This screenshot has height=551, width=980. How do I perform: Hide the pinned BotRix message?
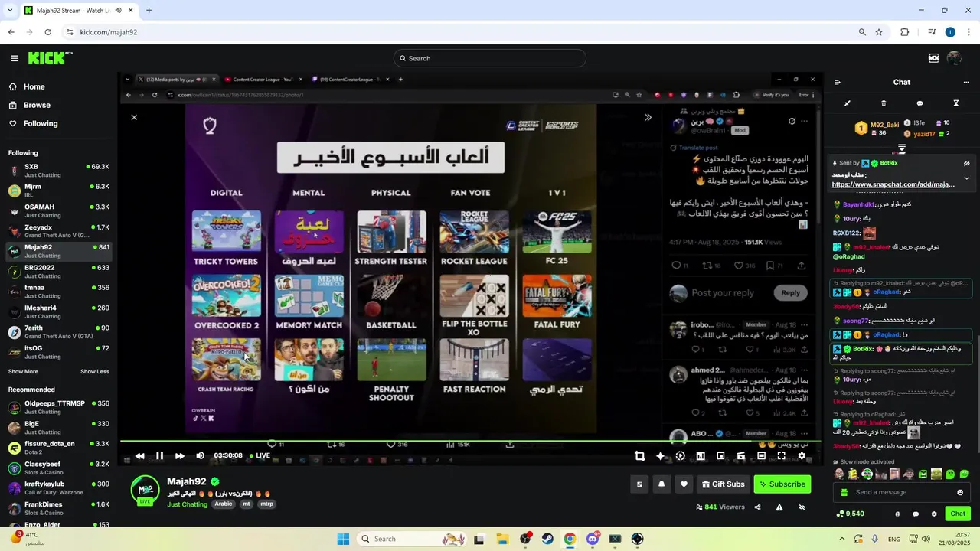tap(966, 163)
